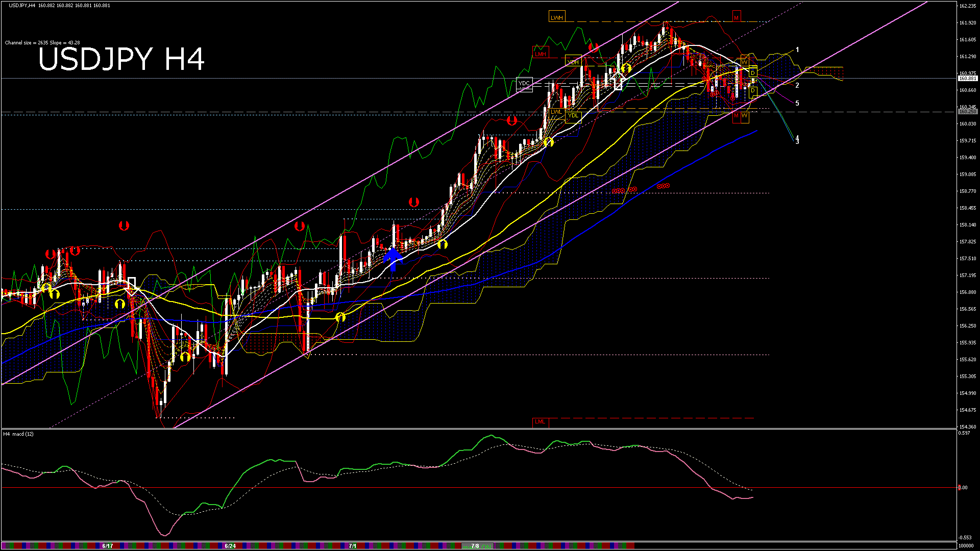Select the 7/8 date marker on timeline
980x551 pixels.
[x=475, y=546]
